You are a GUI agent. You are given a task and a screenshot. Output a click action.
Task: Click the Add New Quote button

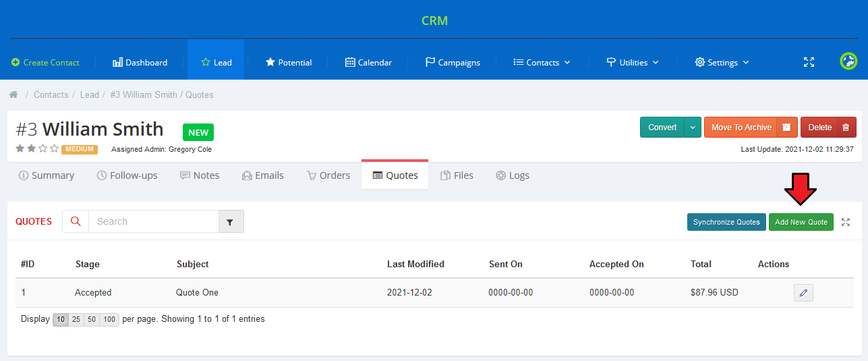click(801, 222)
